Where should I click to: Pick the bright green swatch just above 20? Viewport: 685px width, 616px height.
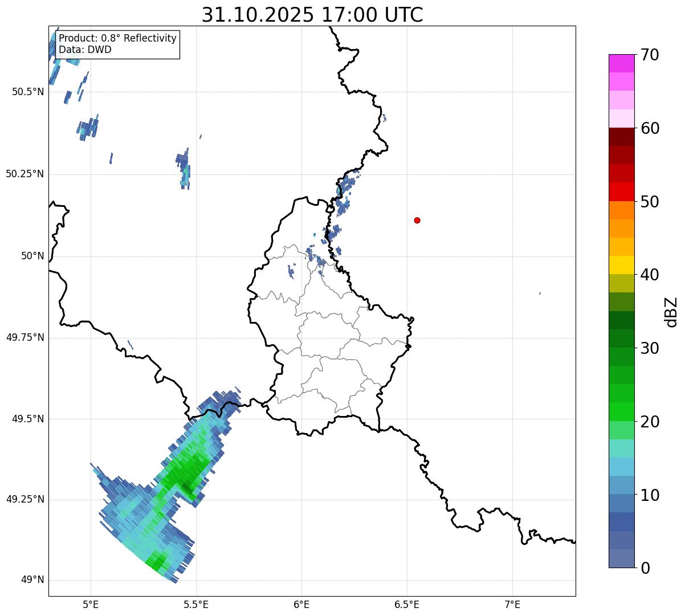pos(621,411)
